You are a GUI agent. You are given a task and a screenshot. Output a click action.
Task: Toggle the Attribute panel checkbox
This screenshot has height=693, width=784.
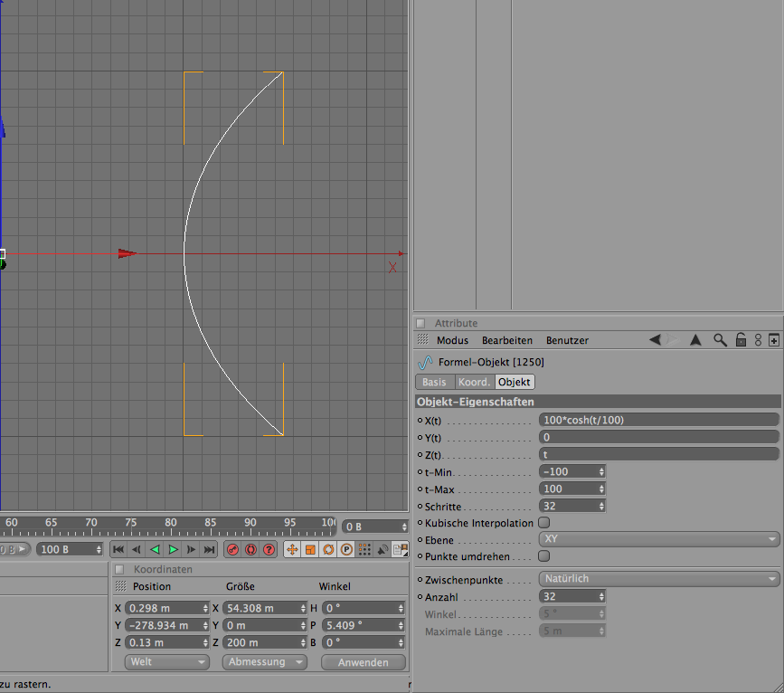(x=420, y=323)
